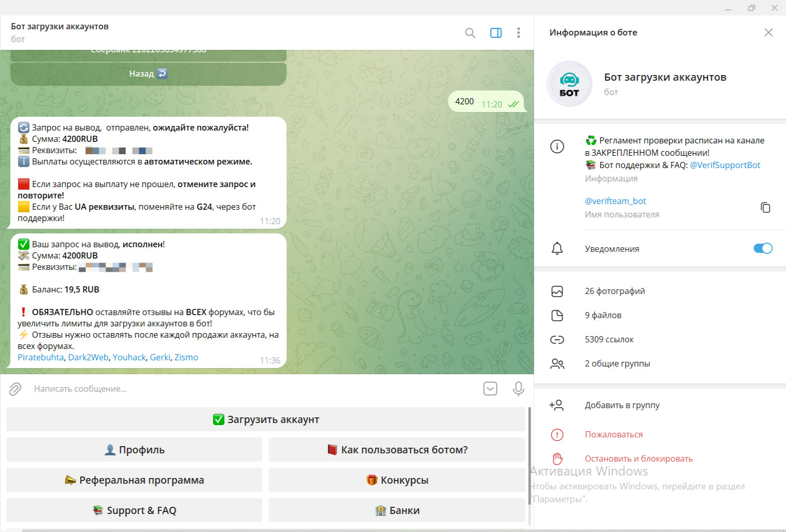Click the bot avatar picture
Viewport: 786px width, 532px height.
coord(569,84)
